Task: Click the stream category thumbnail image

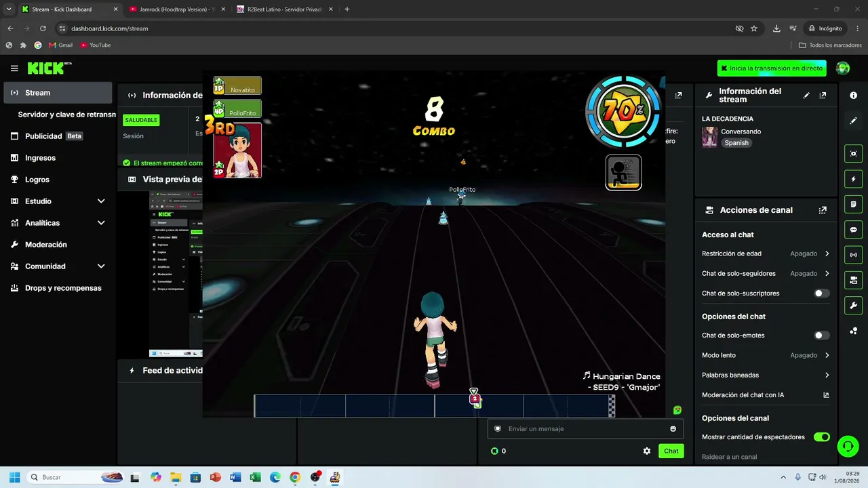Action: tap(709, 137)
